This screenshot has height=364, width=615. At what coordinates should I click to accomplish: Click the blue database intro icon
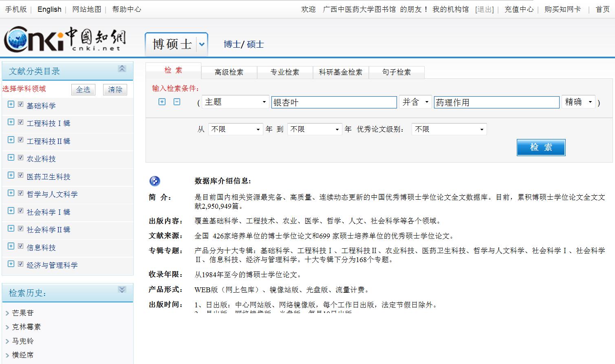point(155,181)
